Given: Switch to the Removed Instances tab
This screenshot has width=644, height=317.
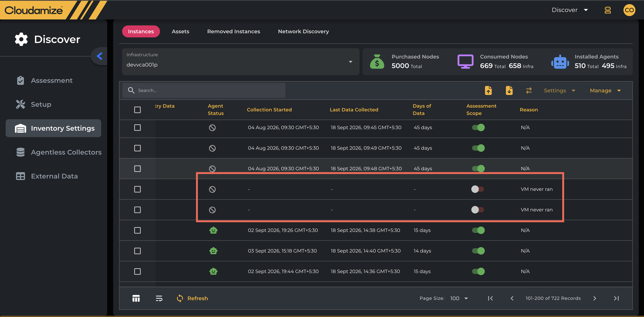Looking at the screenshot, I should (x=234, y=31).
